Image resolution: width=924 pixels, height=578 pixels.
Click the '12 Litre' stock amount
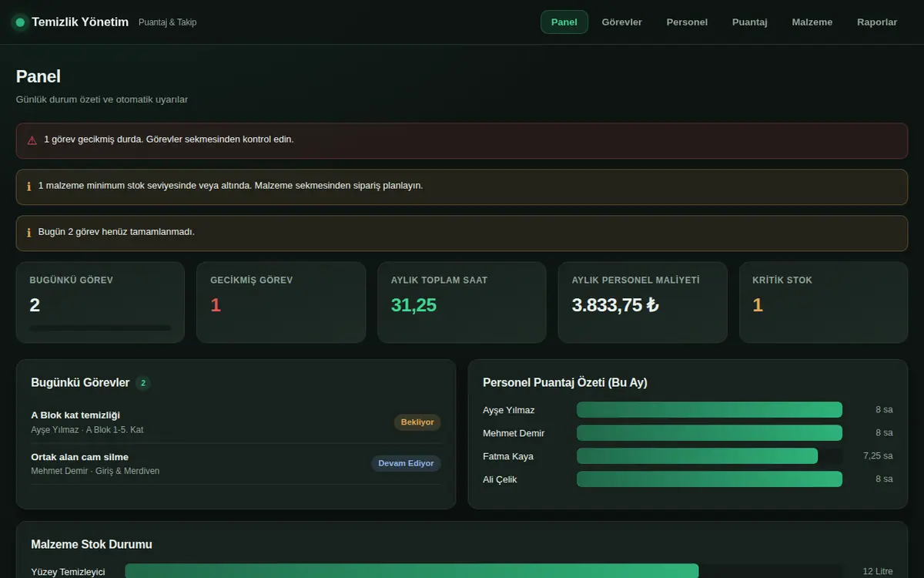(x=878, y=572)
